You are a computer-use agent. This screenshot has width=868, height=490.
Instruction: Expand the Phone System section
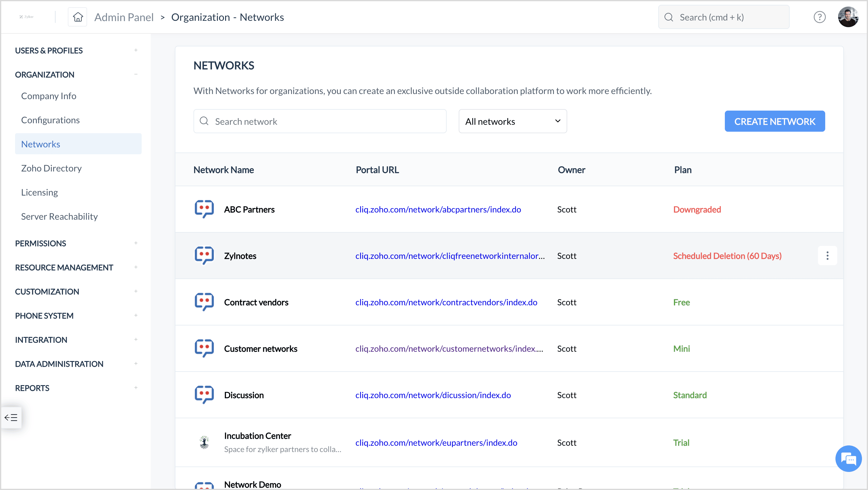point(136,316)
